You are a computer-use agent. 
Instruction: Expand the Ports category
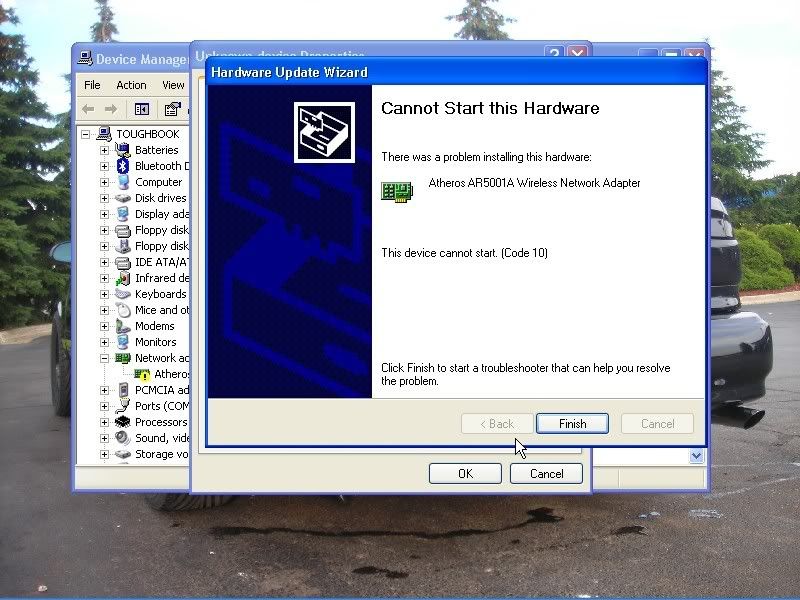(104, 406)
